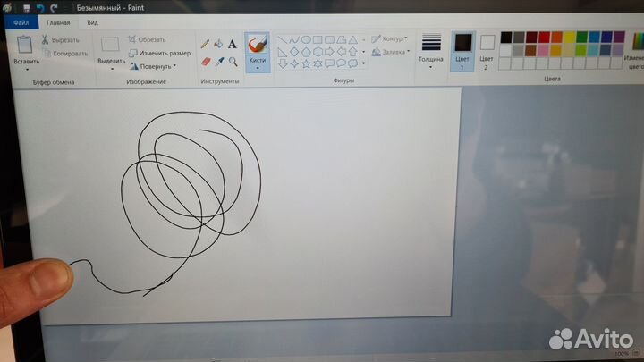Click the Undo arrow in quick access toolbar
Image resolution: width=644 pixels, height=362 pixels.
39,7
